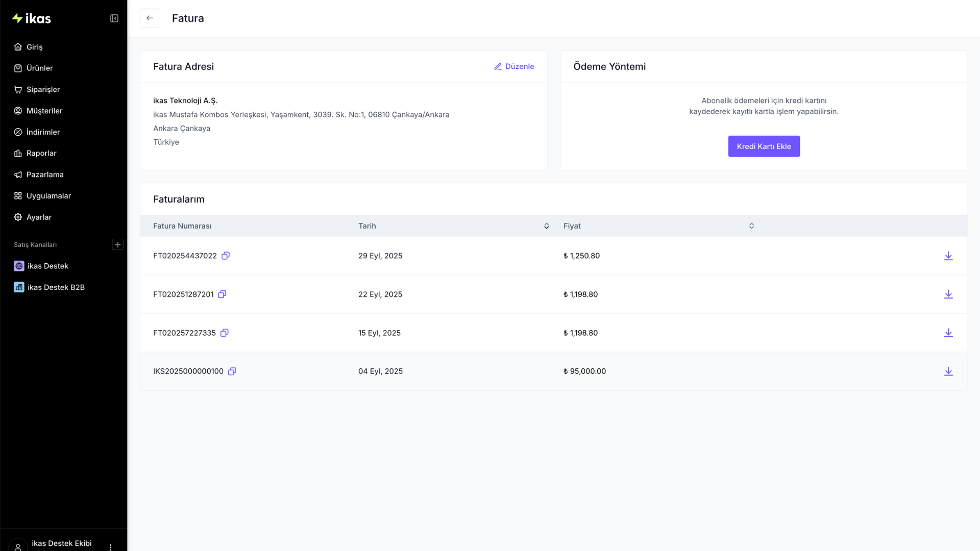Click the ikas Destek globe icon

(x=19, y=266)
